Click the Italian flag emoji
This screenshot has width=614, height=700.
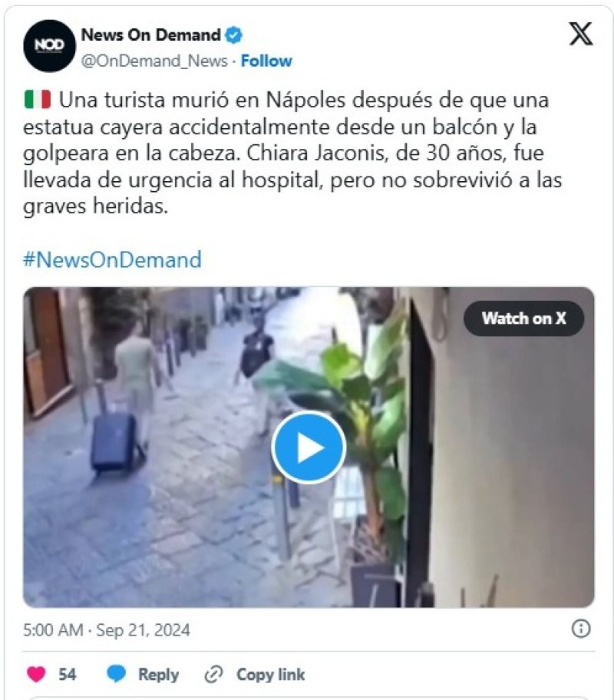(x=38, y=100)
